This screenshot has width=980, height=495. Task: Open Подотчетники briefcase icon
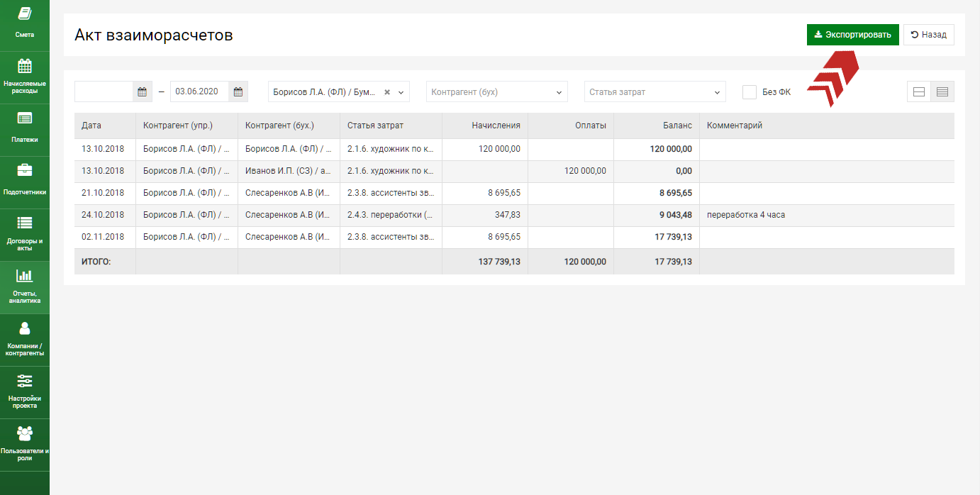pos(25,170)
